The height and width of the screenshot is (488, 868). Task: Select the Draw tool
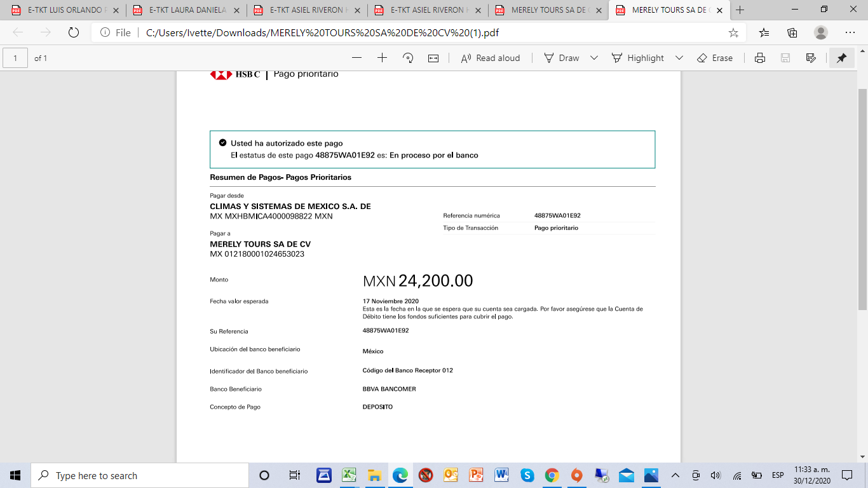point(562,58)
